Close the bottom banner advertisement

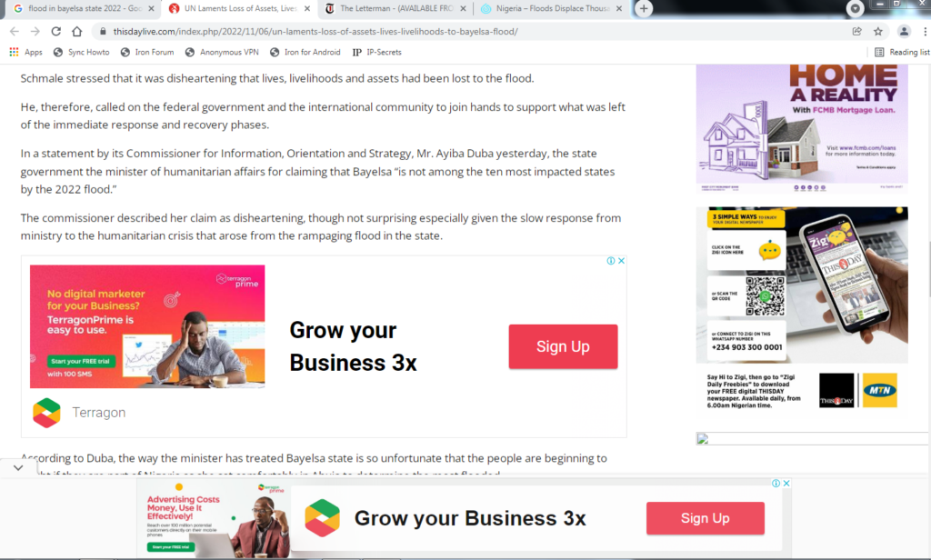click(x=786, y=484)
